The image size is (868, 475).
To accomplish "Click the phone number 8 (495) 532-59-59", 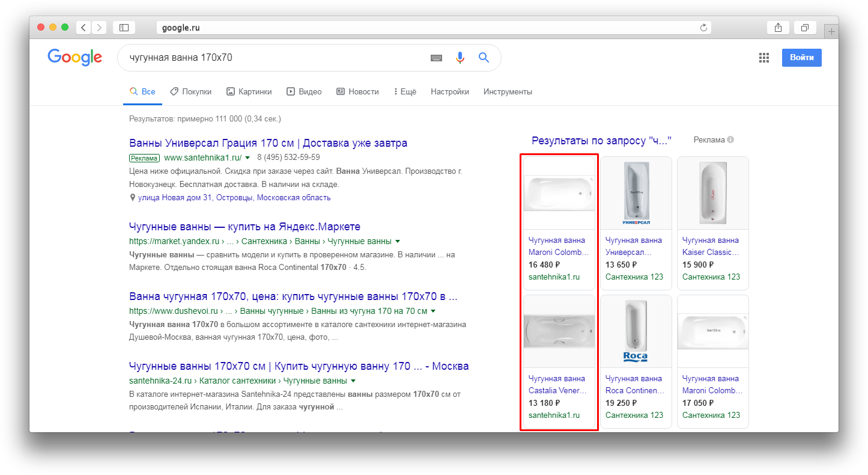I will coord(288,158).
